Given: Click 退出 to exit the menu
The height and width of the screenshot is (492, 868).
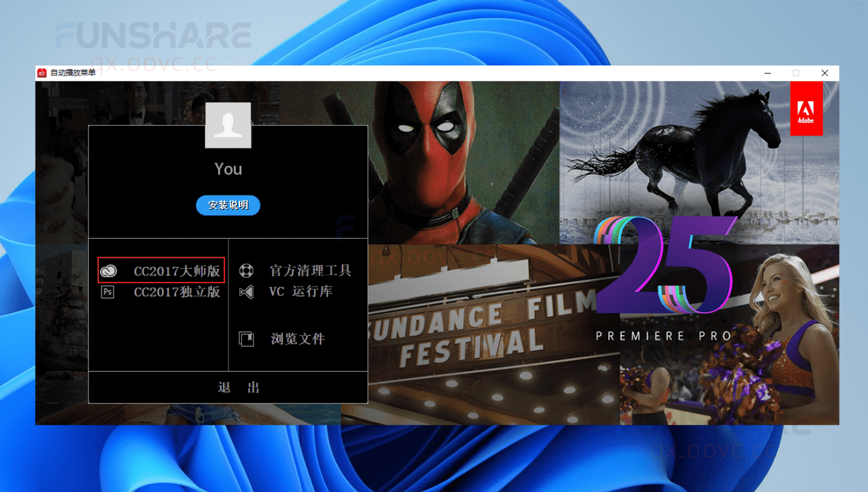Looking at the screenshot, I should [x=238, y=387].
